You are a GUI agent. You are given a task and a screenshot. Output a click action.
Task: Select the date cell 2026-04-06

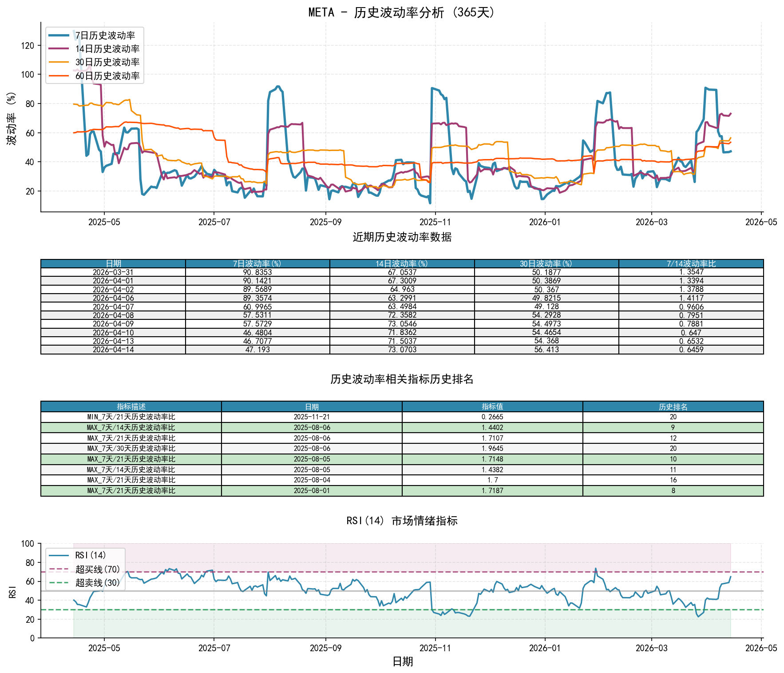[113, 298]
